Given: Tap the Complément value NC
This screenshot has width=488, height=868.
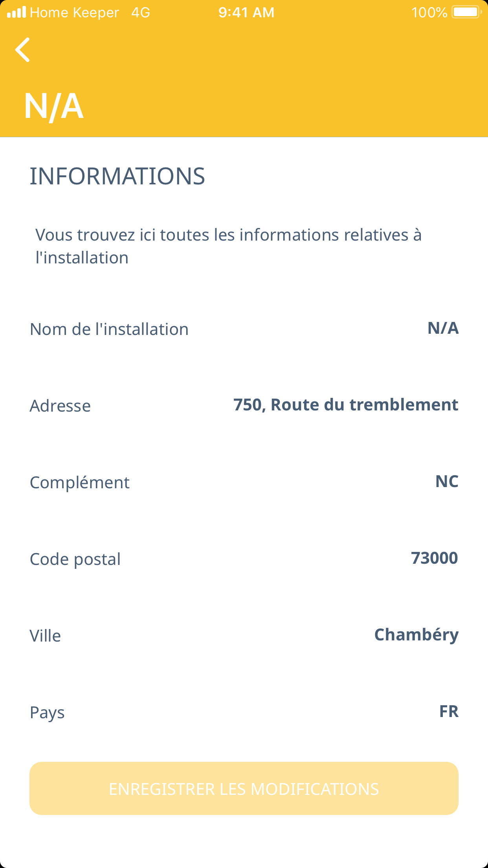Looking at the screenshot, I should [447, 482].
